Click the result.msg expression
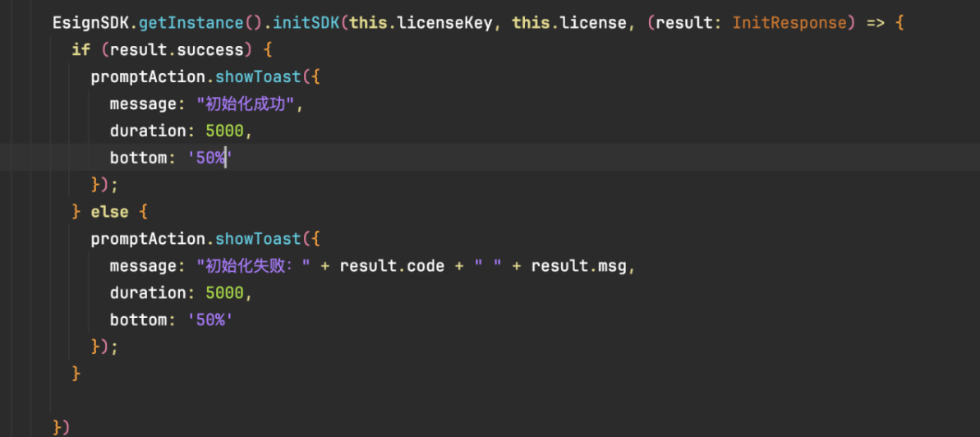Viewport: 980px width, 437px height. [582, 266]
